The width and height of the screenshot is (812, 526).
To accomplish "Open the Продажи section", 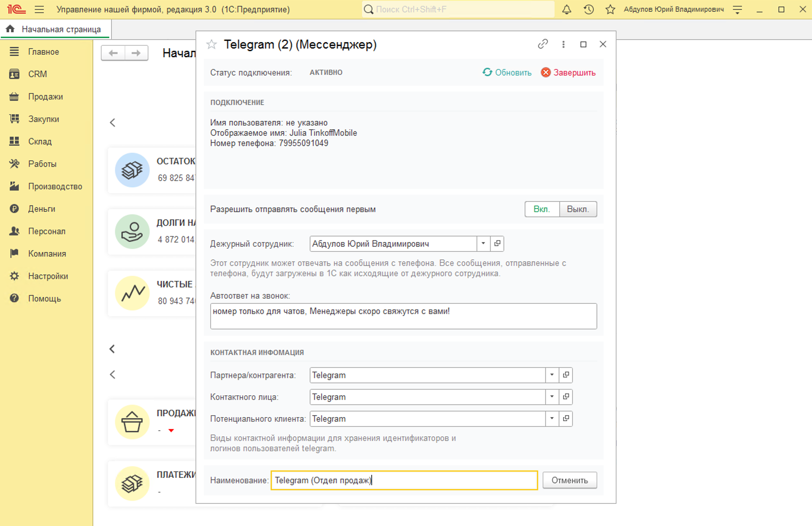I will pyautogui.click(x=45, y=97).
